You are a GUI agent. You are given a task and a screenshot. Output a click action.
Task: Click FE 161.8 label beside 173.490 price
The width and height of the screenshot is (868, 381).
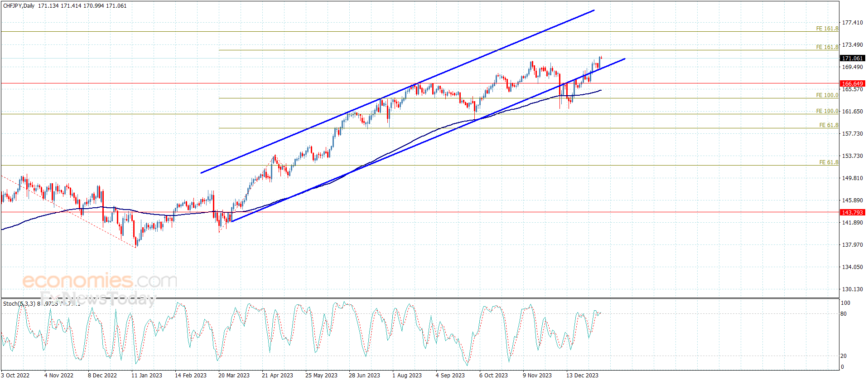pos(827,47)
